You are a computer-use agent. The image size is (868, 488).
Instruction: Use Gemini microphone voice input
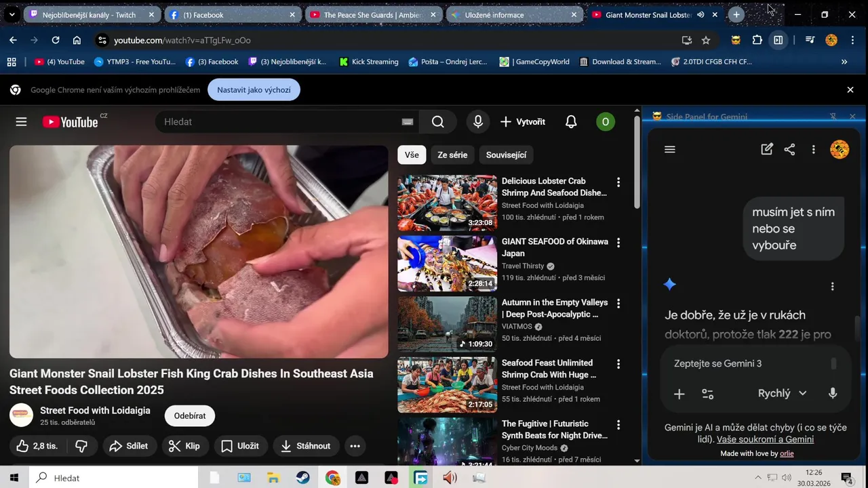tap(833, 393)
